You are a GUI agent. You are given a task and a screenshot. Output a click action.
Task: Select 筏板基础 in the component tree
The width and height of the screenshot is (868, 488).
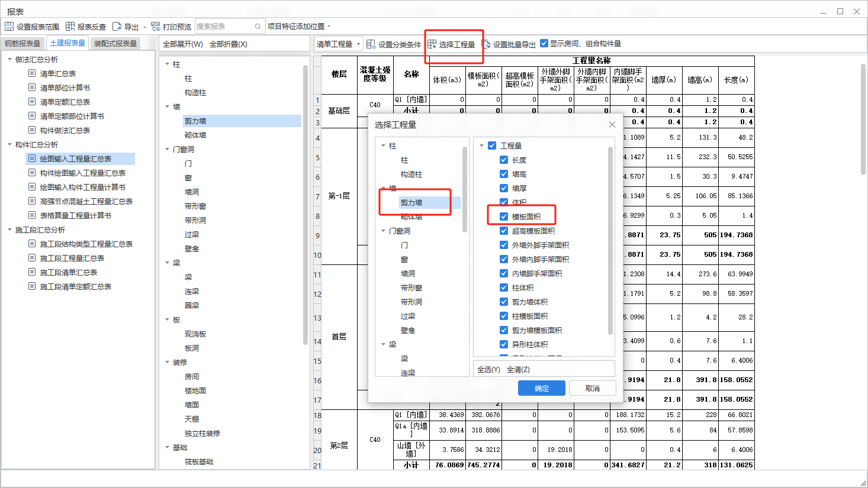pos(199,461)
